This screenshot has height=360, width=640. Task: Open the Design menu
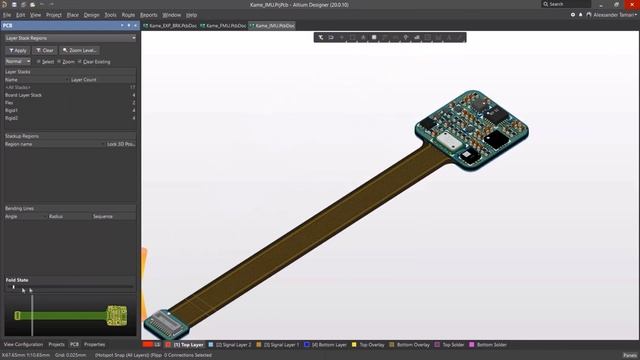pyautogui.click(x=91, y=15)
